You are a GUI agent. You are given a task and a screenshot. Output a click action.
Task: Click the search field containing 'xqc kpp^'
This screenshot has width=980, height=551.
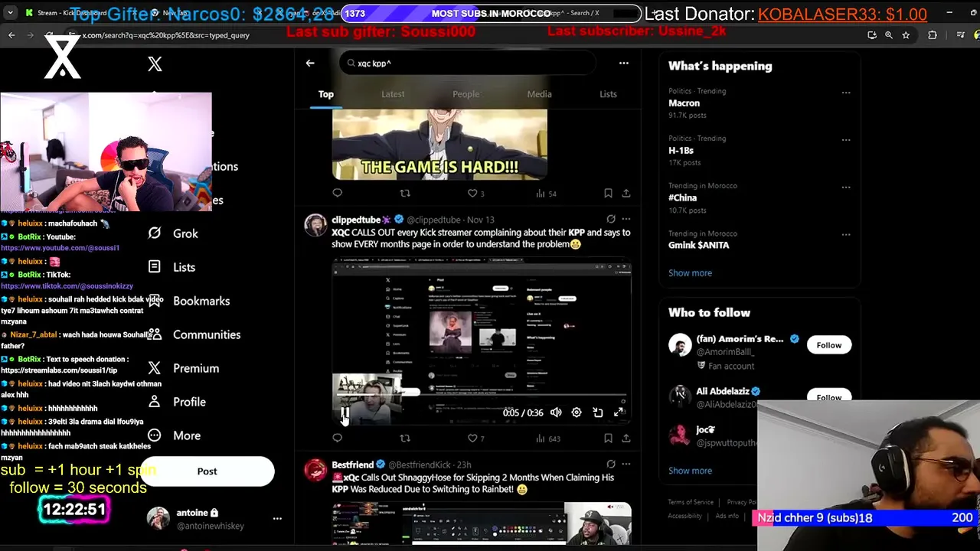pyautogui.click(x=467, y=64)
